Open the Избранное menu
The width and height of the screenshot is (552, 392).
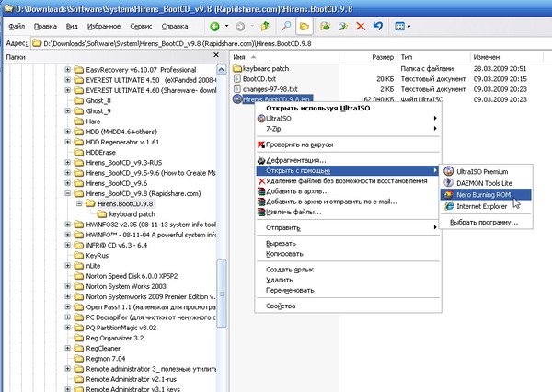[x=104, y=27]
